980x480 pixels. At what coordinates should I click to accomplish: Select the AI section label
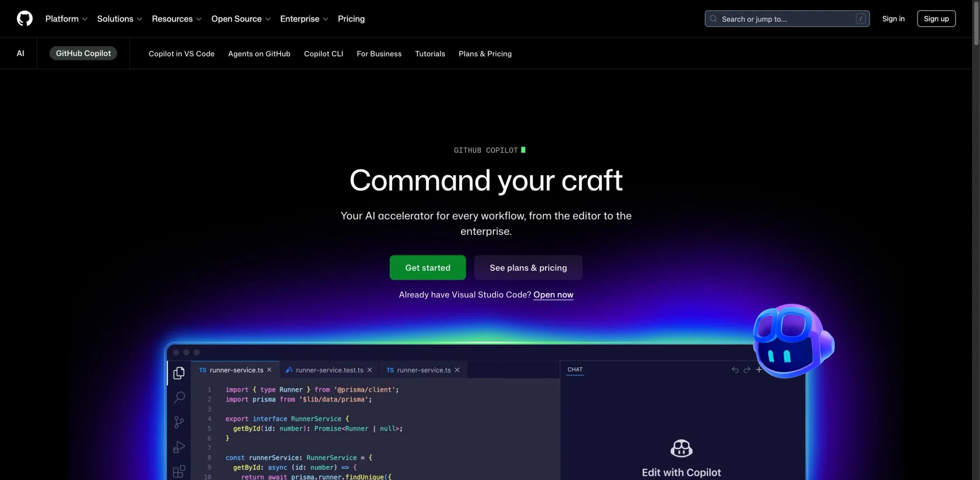(20, 53)
